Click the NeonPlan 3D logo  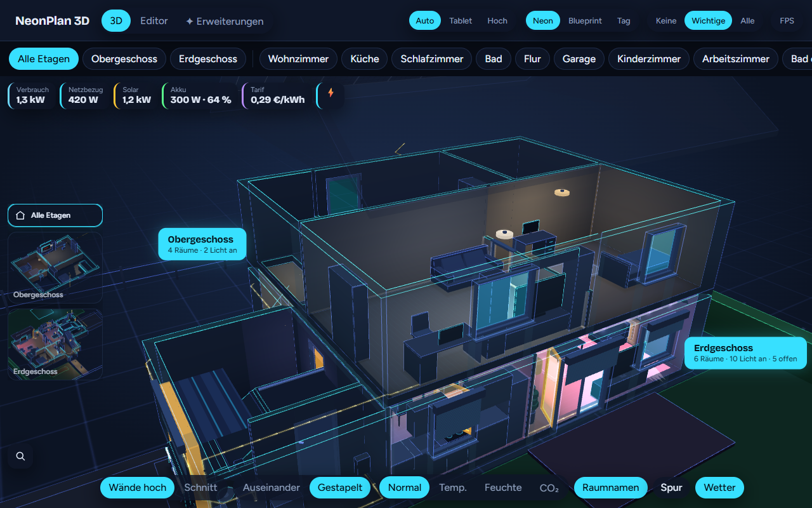[x=52, y=21]
